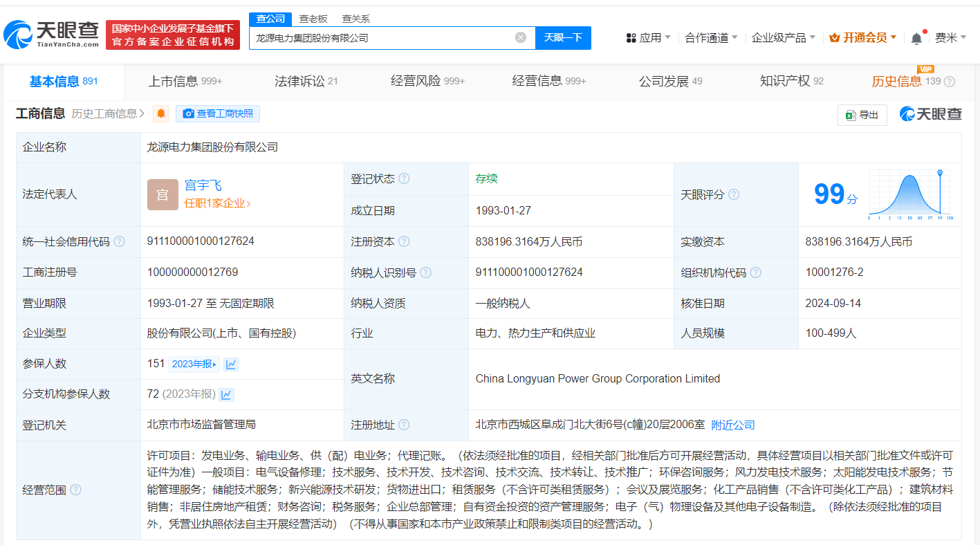
Task: Open the chart icon beside 参保人数
Action: [230, 363]
